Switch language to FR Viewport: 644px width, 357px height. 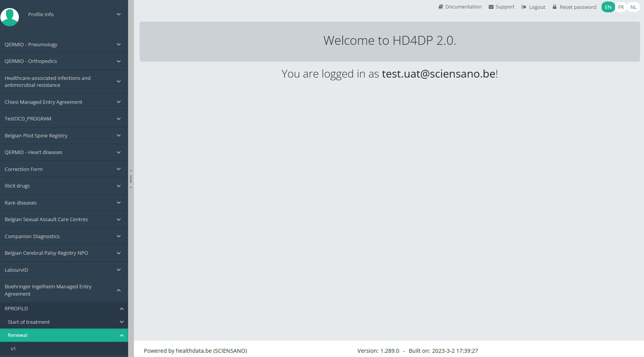620,7
